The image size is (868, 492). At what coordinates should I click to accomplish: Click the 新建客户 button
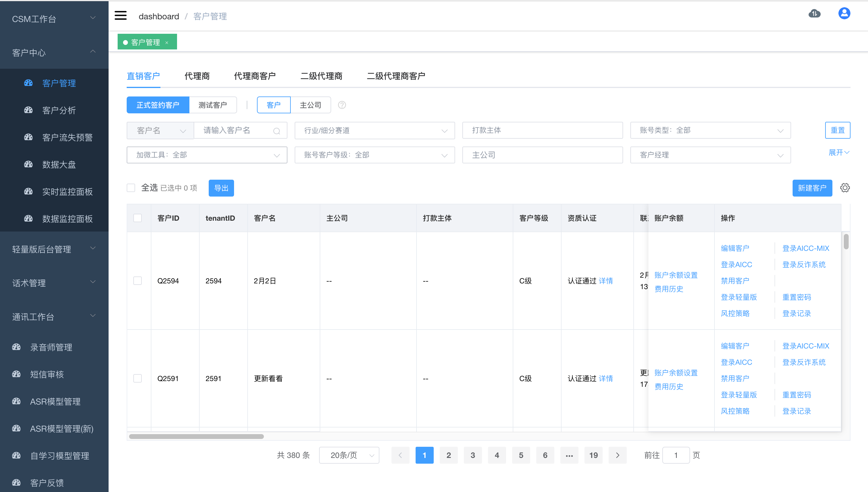tap(812, 188)
